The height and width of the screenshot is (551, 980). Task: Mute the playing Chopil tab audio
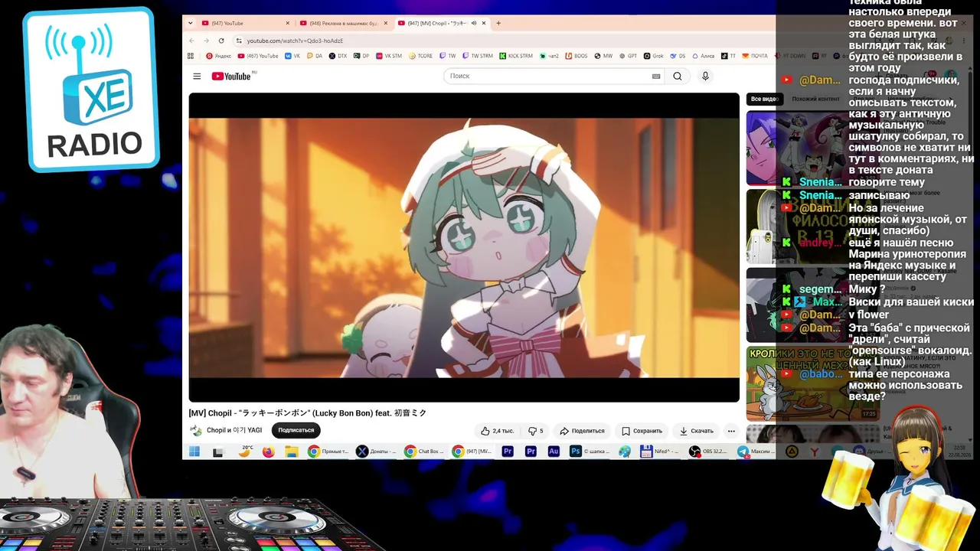pyautogui.click(x=474, y=23)
